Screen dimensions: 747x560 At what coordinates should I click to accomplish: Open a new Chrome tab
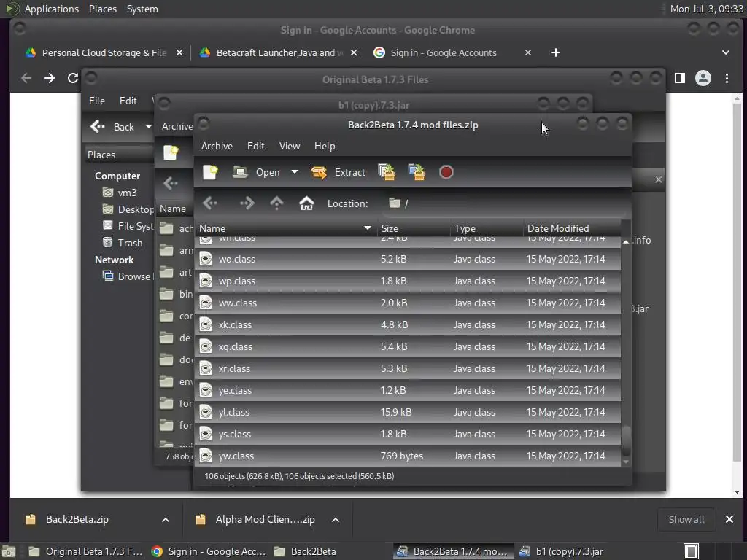coord(555,52)
